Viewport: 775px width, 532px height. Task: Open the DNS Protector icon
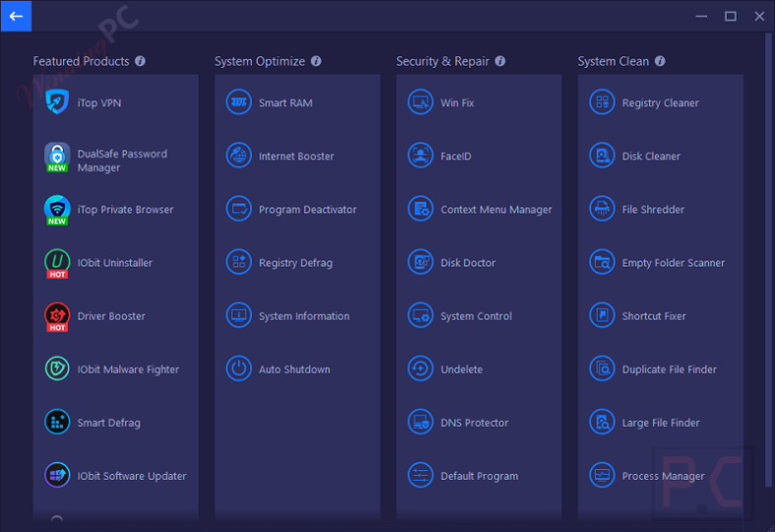[421, 423]
